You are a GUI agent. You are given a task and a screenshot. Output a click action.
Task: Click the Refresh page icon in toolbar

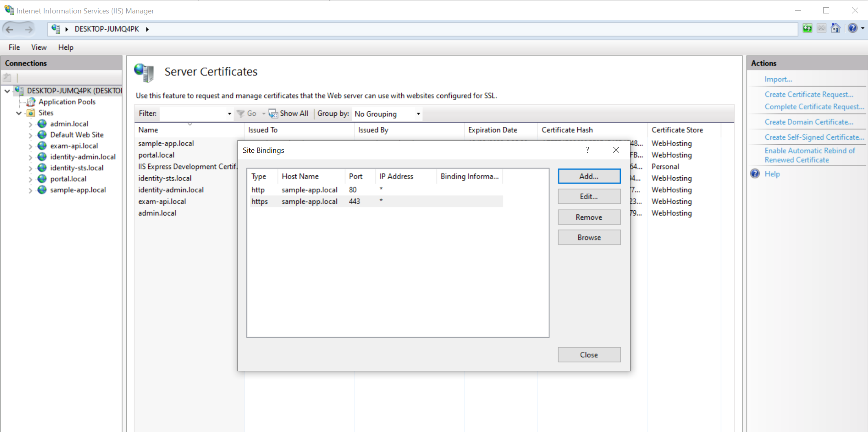(x=807, y=28)
